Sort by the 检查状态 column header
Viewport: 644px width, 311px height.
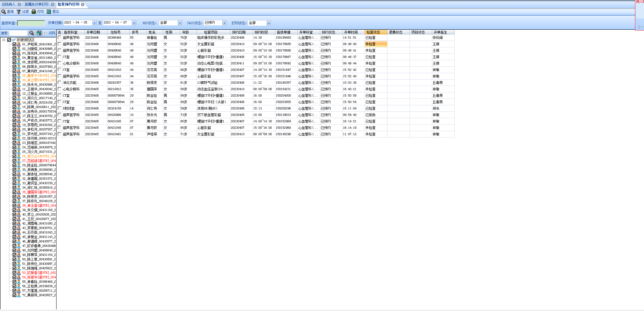coord(376,32)
